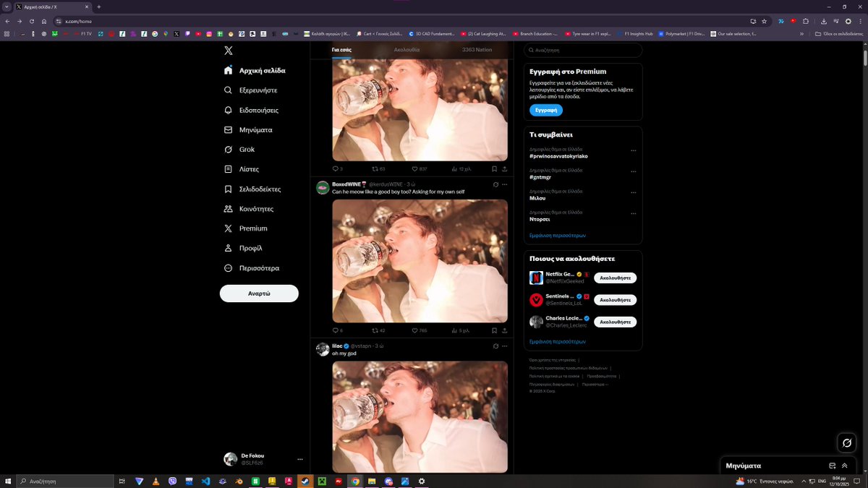Bookmark the post with 837 likes

tap(494, 168)
